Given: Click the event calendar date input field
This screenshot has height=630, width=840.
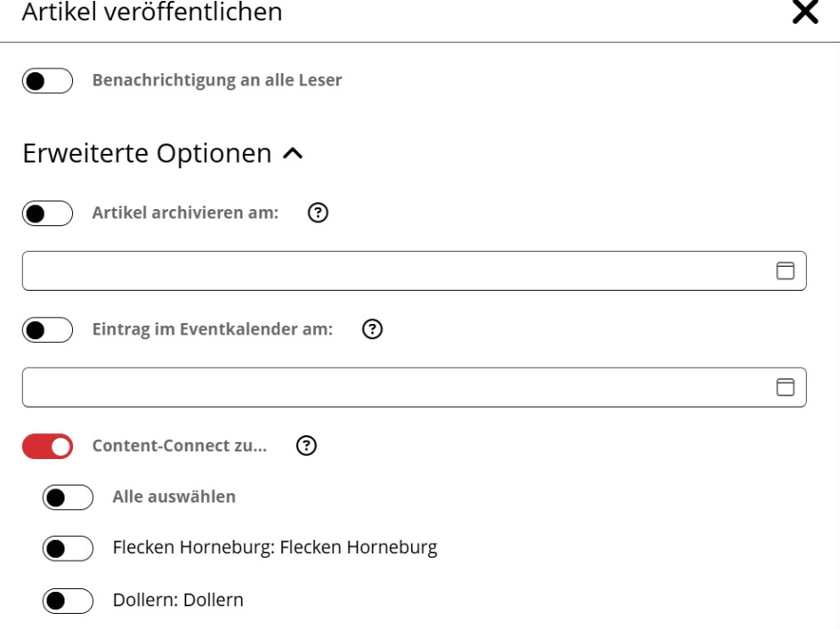Looking at the screenshot, I should [392, 387].
